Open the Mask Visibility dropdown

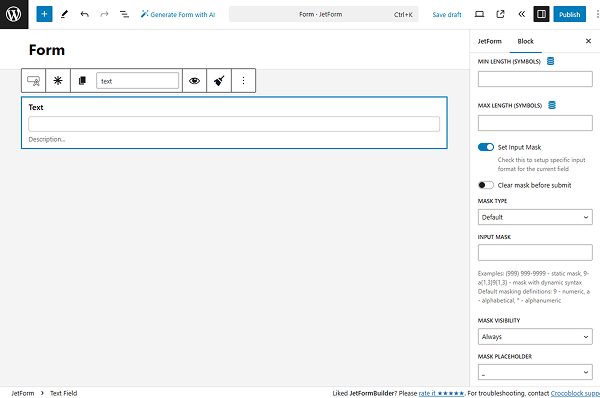(x=535, y=337)
